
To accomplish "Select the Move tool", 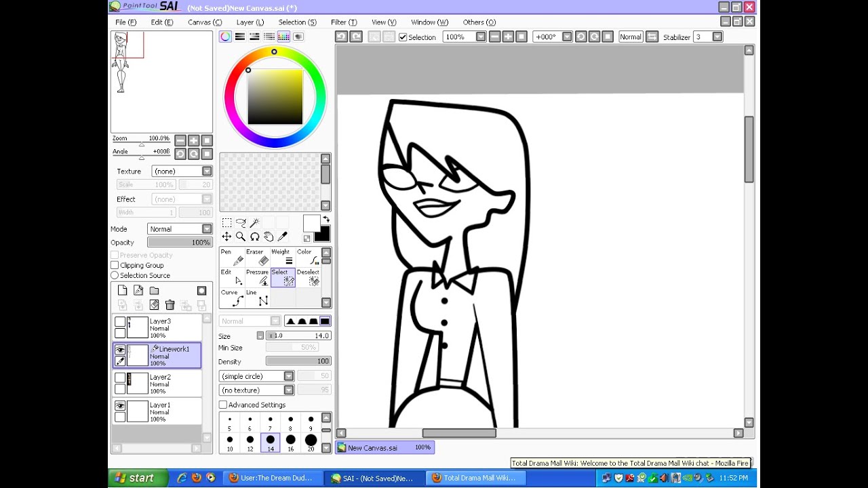I will (x=226, y=237).
